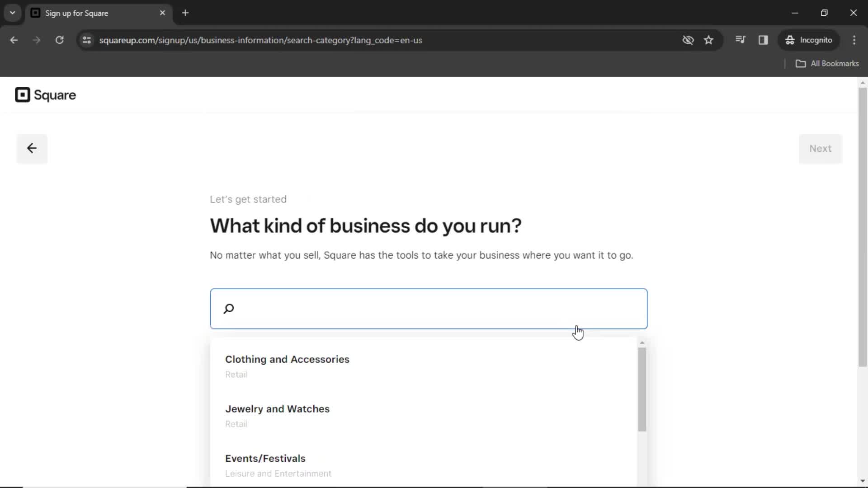This screenshot has height=488, width=868.
Task: Click the browser forward navigation arrow
Action: [36, 40]
